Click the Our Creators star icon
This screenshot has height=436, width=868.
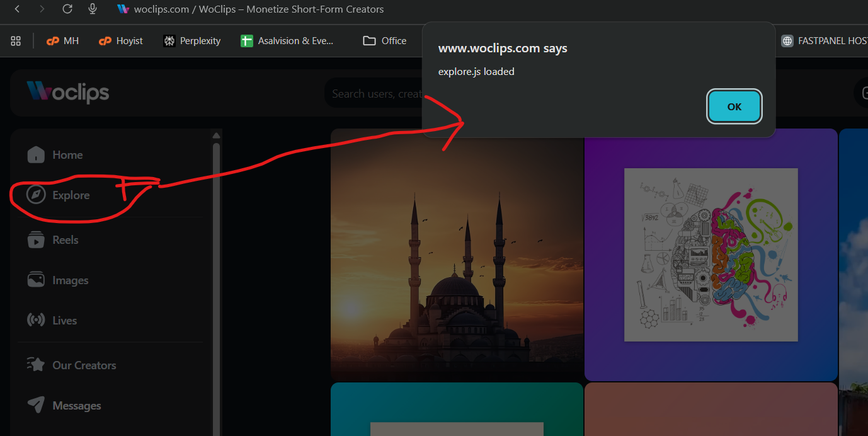(x=36, y=365)
